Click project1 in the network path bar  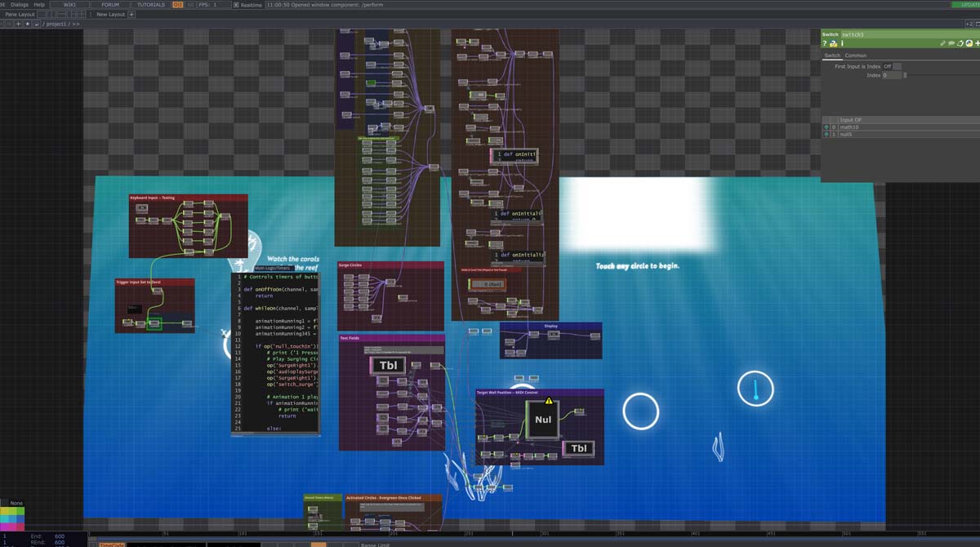(56, 24)
